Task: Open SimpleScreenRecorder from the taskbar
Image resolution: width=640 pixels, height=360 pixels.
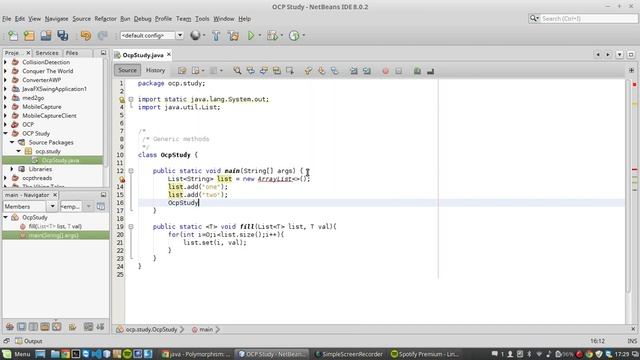Action: click(x=349, y=354)
